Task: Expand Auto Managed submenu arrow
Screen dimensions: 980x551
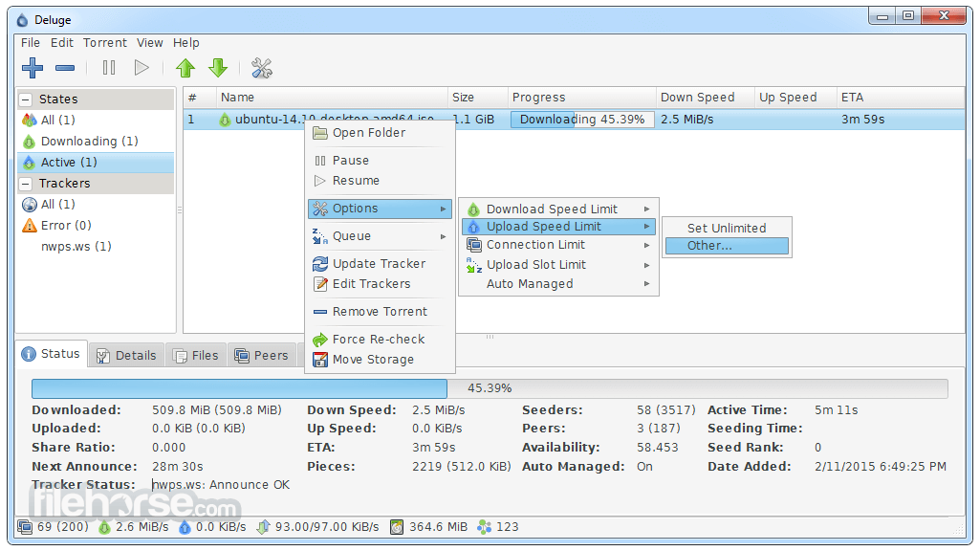Action: point(647,284)
